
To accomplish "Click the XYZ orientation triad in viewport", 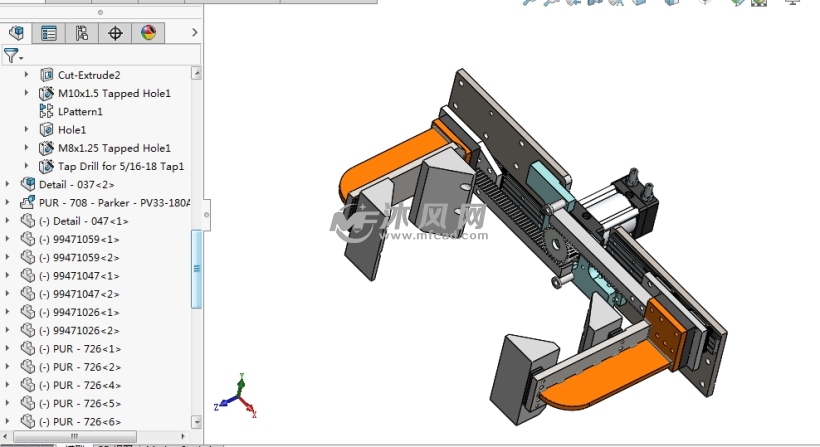I will tap(238, 396).
